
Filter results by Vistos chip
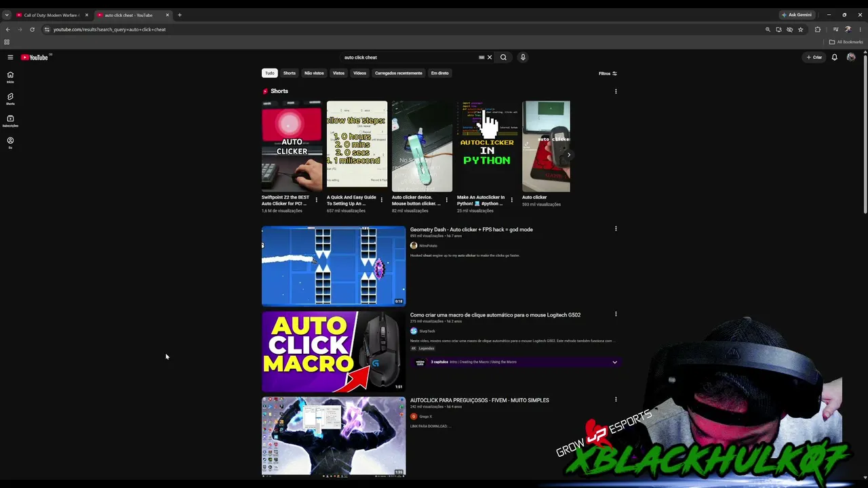(338, 73)
